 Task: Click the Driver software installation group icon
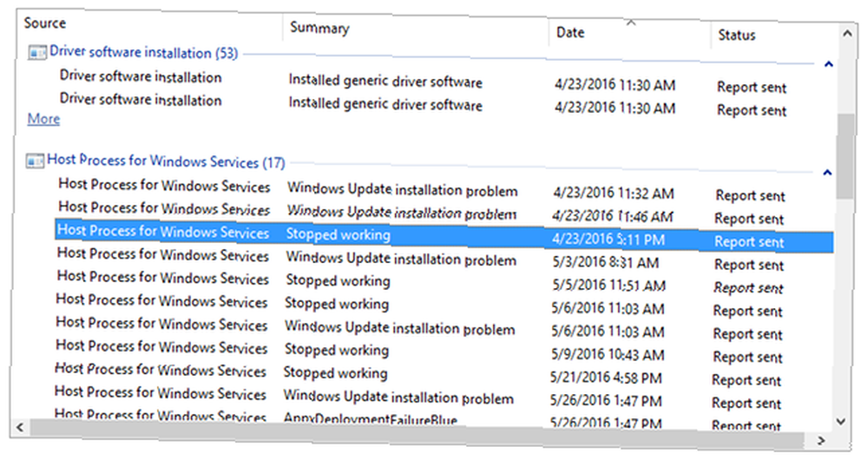37,53
